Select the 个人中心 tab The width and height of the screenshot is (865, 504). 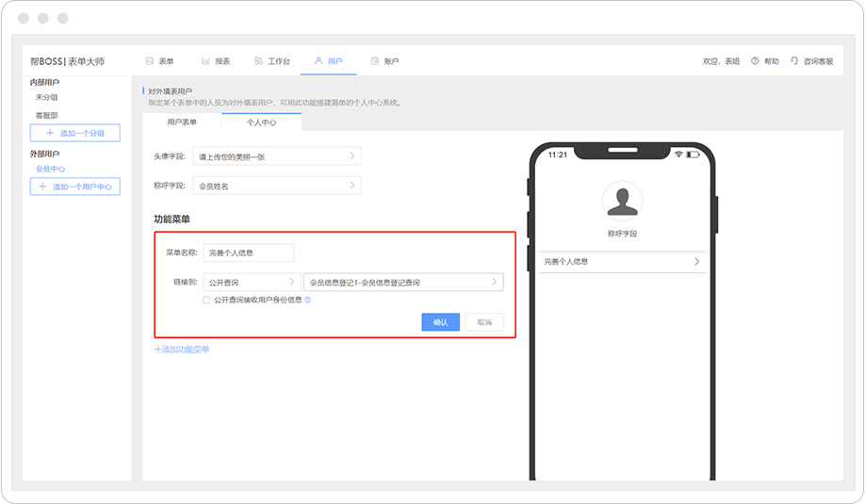pos(261,122)
